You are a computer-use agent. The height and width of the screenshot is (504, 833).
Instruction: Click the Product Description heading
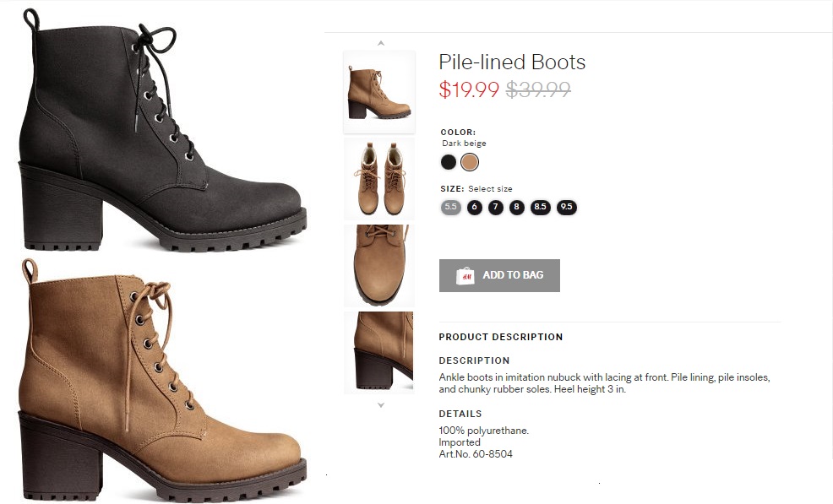(x=500, y=337)
